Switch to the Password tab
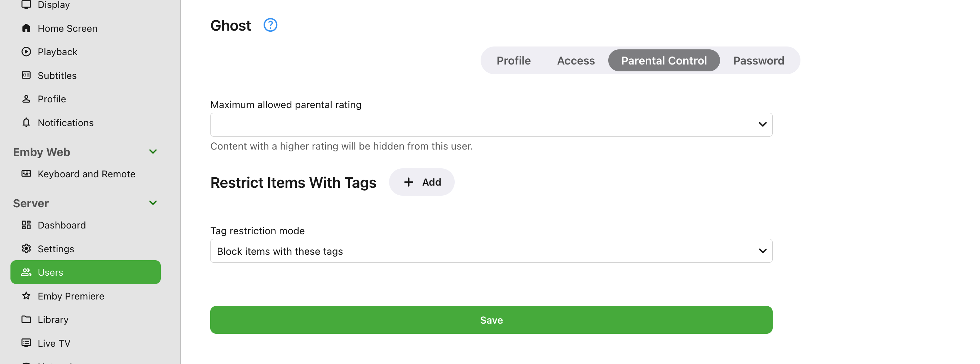The width and height of the screenshot is (980, 364). coord(758,61)
